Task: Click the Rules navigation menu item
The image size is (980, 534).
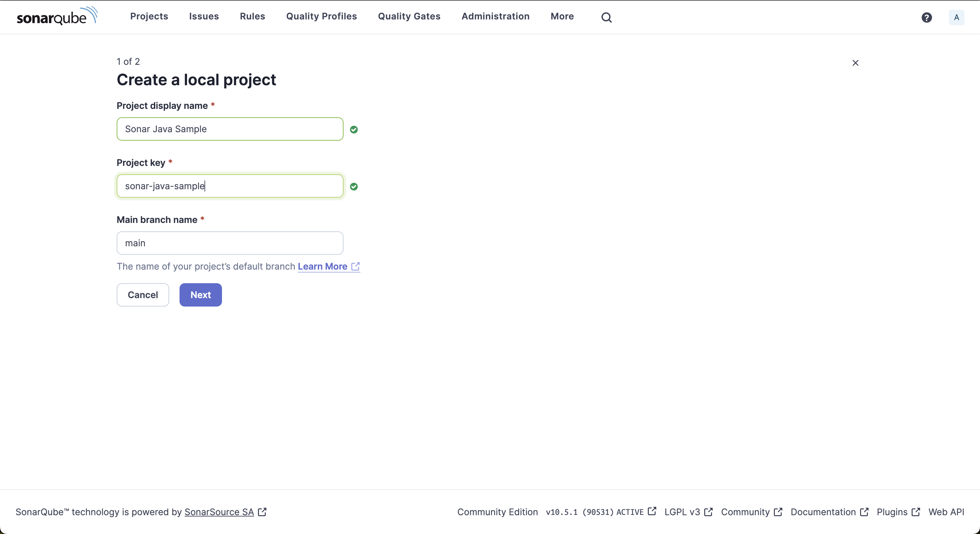Action: (252, 17)
